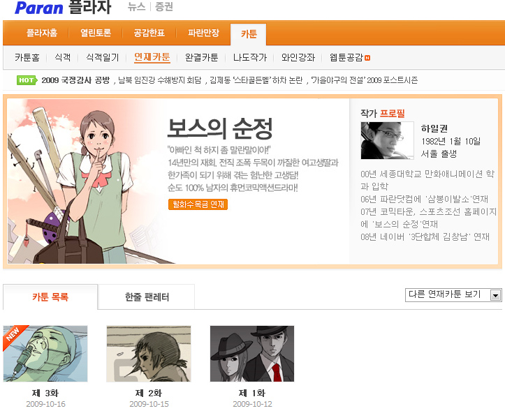Viewport: 505px width, 420px height.
Task: Click the Paran logo
Action: [38, 8]
